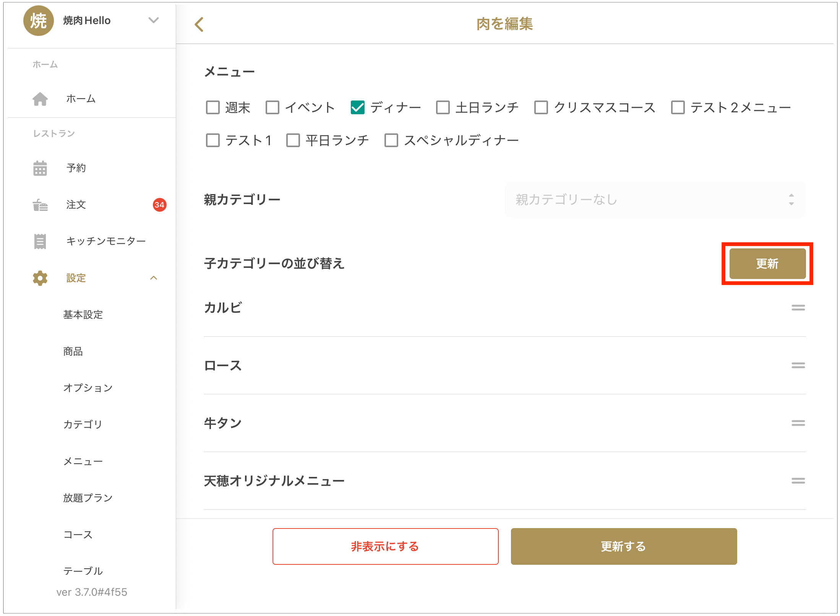Click the 更新する button
This screenshot has width=840, height=616.
pyautogui.click(x=623, y=546)
